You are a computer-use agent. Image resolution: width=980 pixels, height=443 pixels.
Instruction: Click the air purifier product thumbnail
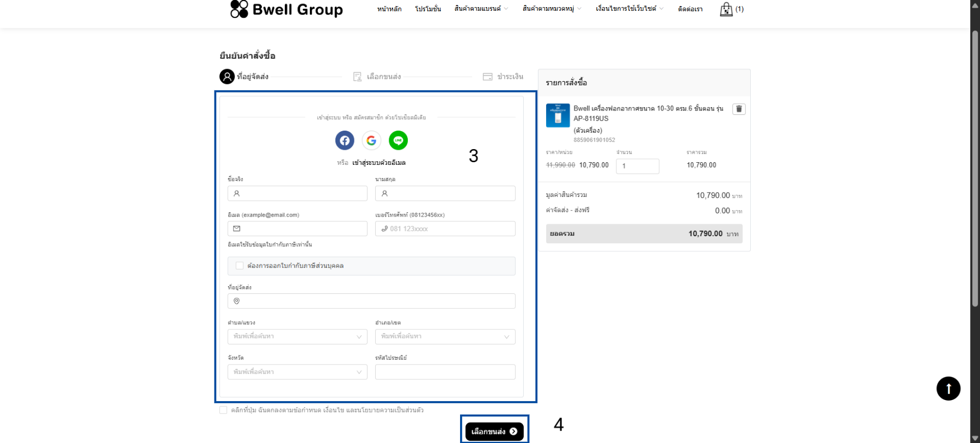point(558,115)
